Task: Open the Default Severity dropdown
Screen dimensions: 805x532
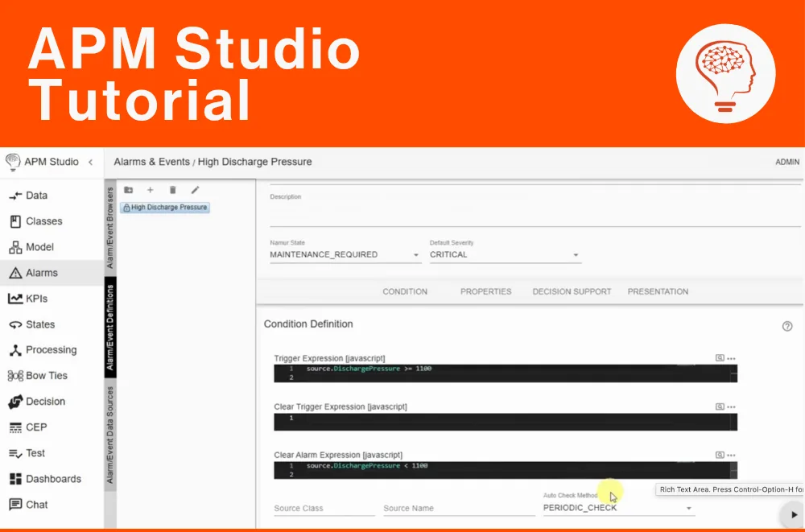Action: point(506,254)
